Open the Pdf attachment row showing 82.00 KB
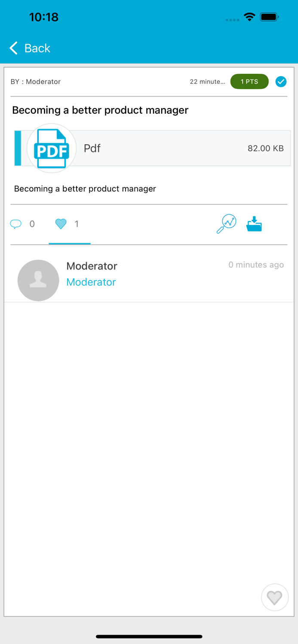 point(172,148)
